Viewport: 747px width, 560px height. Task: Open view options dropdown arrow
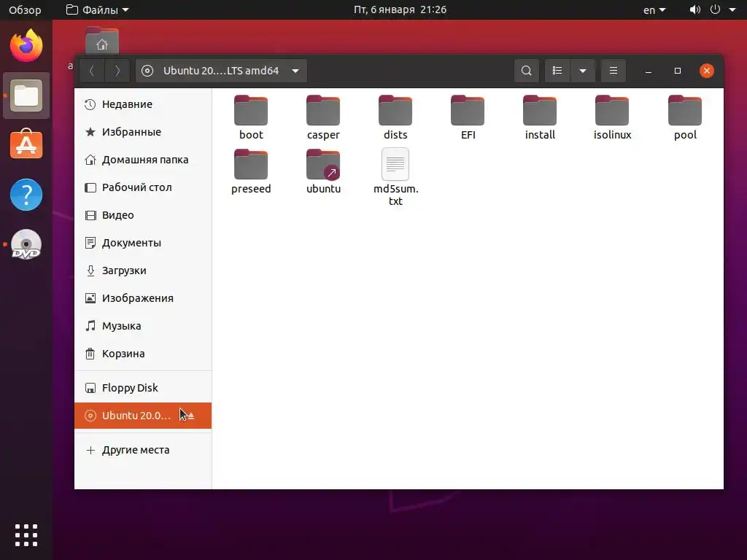pos(583,71)
